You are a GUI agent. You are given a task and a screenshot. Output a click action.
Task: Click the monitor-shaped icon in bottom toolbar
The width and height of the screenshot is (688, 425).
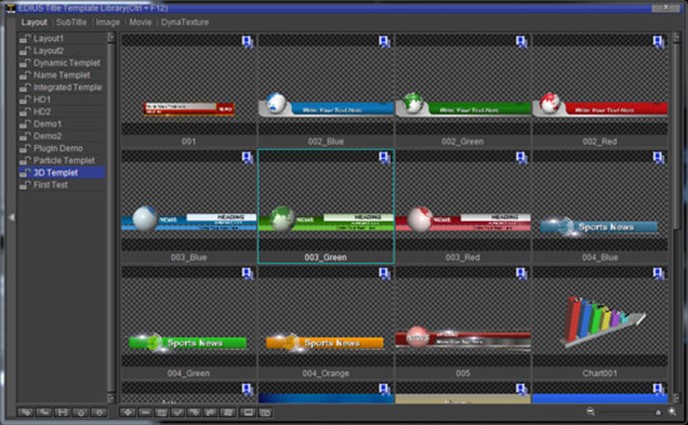coord(248,412)
